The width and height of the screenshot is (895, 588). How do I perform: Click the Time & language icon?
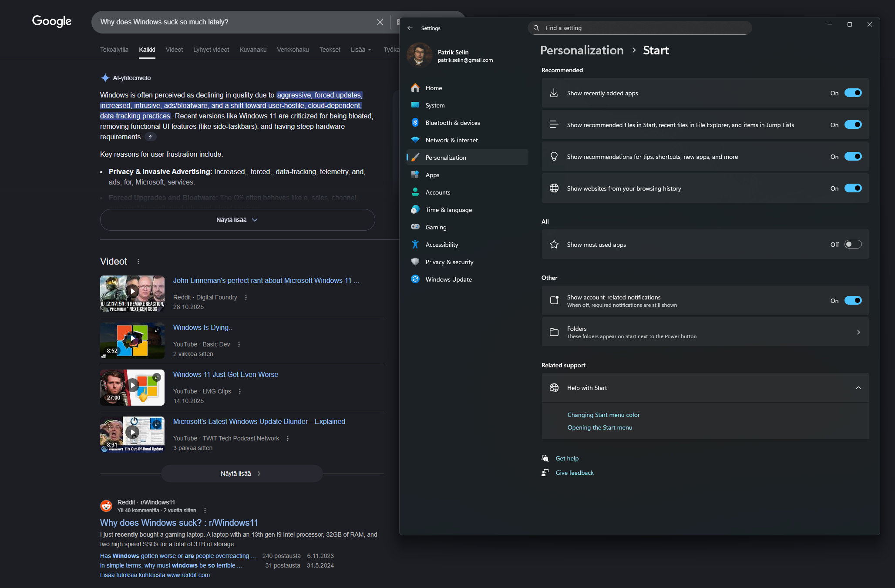(x=415, y=210)
